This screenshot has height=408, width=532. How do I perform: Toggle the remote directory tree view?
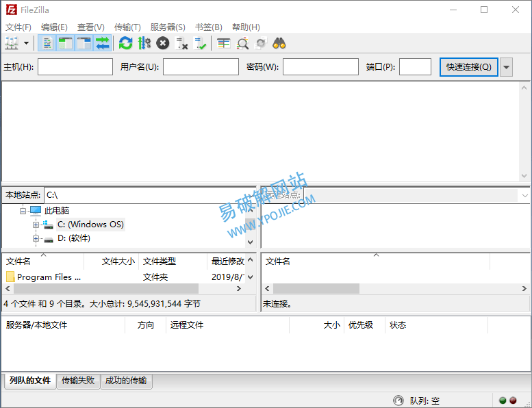(84, 43)
